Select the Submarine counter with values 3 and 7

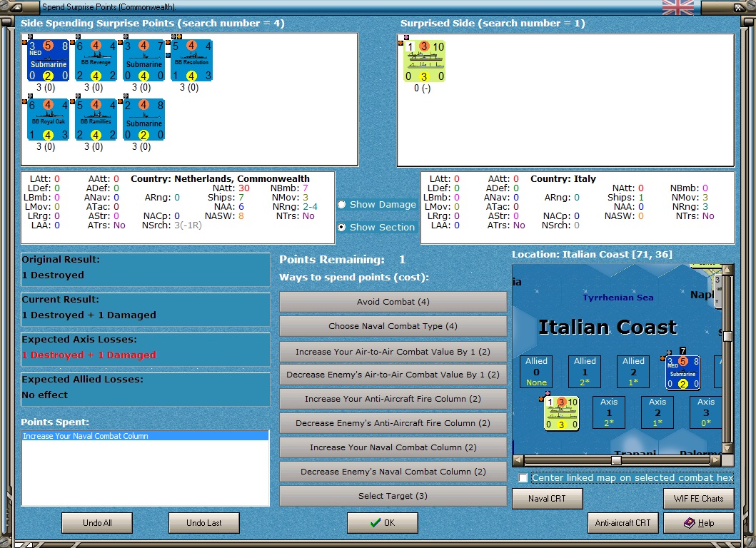[143, 61]
